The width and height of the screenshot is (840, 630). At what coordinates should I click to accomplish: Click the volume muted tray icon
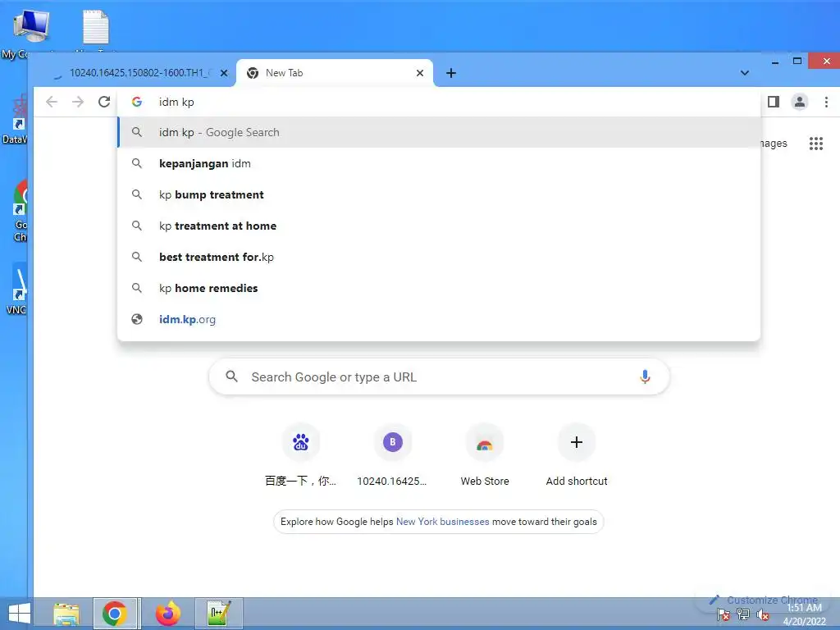click(762, 615)
